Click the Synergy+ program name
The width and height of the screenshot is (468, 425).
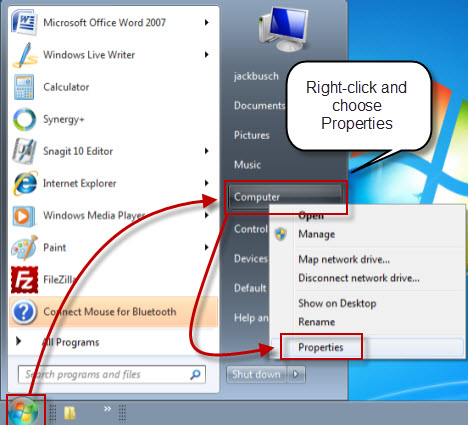(64, 119)
